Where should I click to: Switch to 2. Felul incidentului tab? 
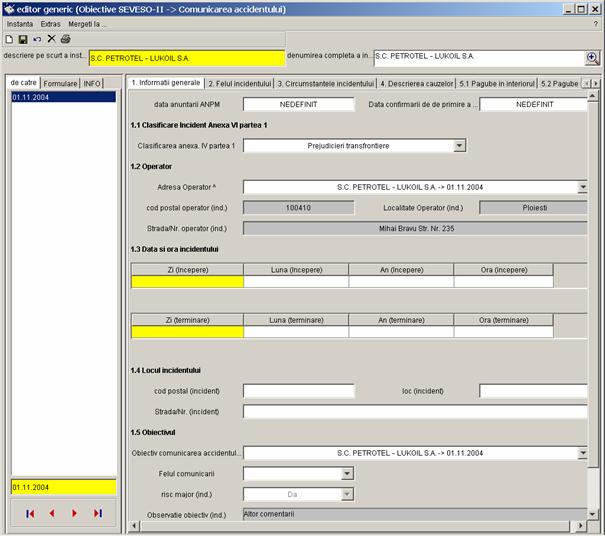click(x=239, y=83)
